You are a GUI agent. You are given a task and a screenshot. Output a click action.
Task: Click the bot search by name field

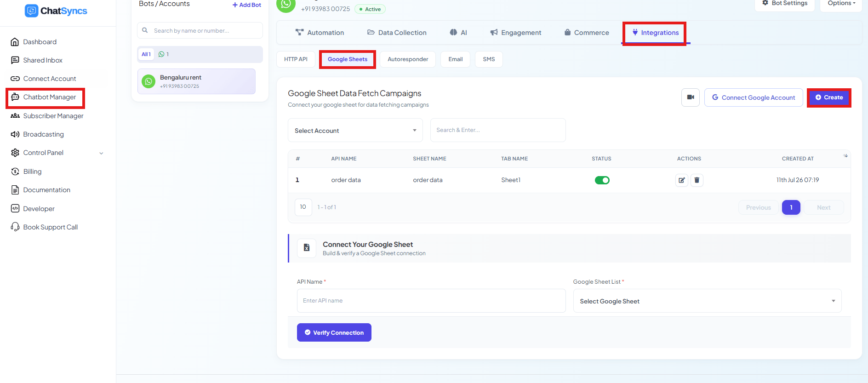(x=200, y=30)
